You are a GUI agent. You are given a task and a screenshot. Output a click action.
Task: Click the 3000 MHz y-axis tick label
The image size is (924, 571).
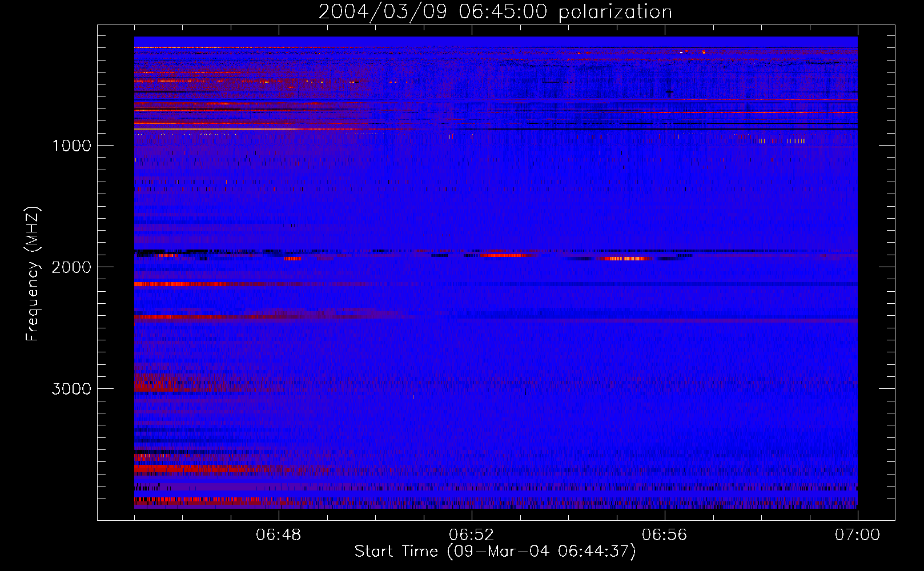(71, 389)
